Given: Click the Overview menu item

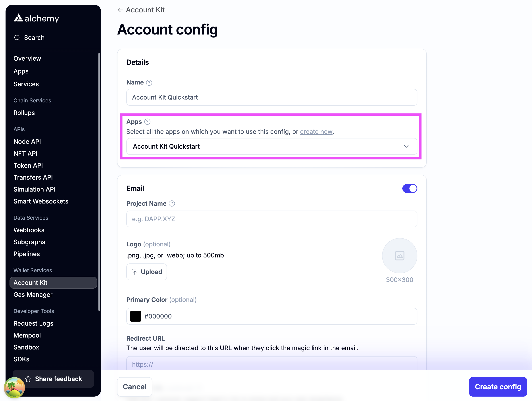Looking at the screenshot, I should [x=27, y=58].
